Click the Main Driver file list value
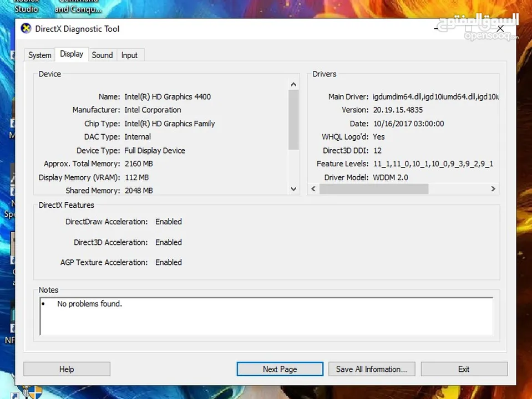 435,96
